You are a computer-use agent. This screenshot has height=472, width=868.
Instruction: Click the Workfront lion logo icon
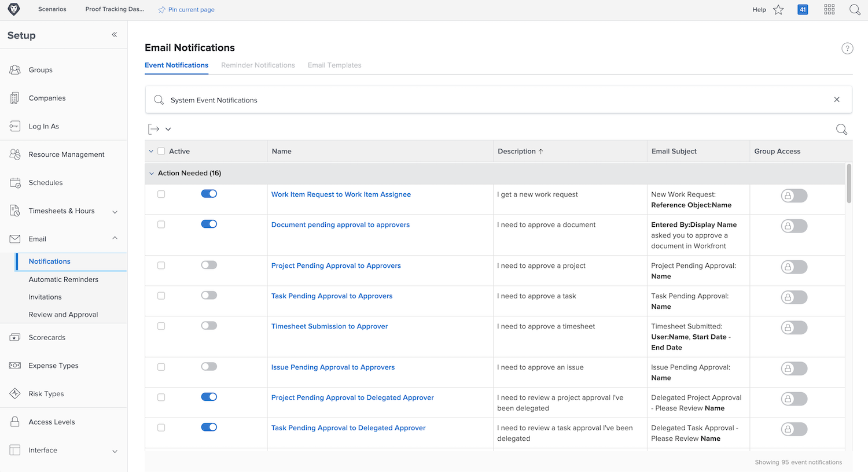point(14,9)
